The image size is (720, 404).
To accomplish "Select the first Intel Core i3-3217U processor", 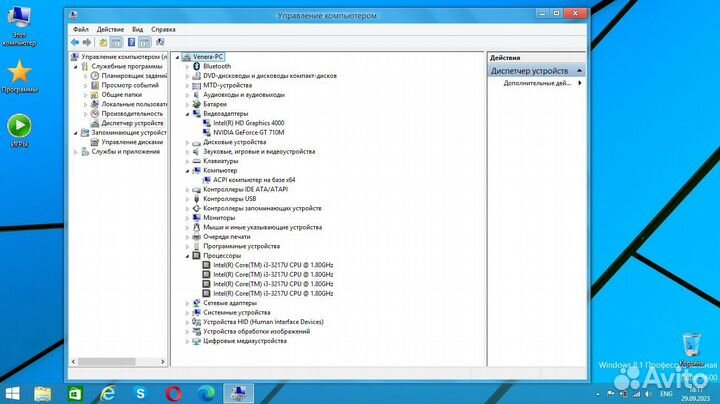I will coord(273,265).
